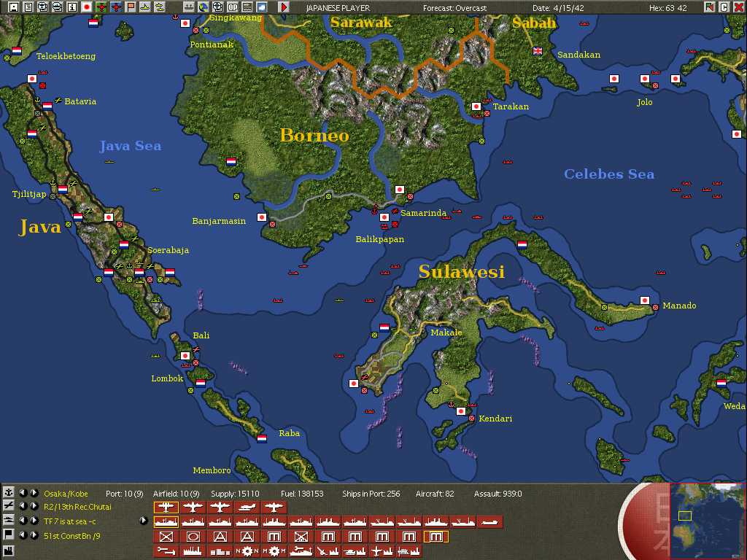Click the 'C' icon at top right

click(724, 7)
